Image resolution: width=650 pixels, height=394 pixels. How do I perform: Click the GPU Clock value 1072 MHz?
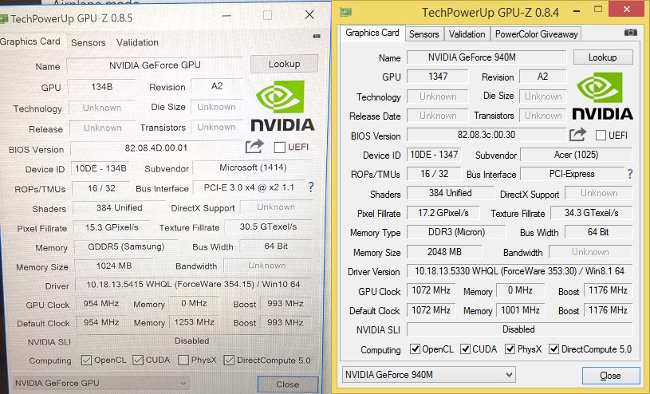tap(431, 290)
